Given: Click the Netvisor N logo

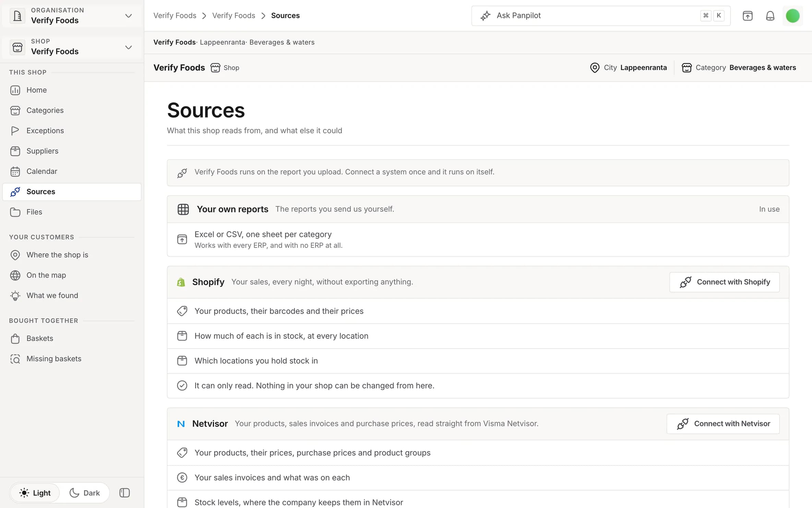Looking at the screenshot, I should [181, 424].
